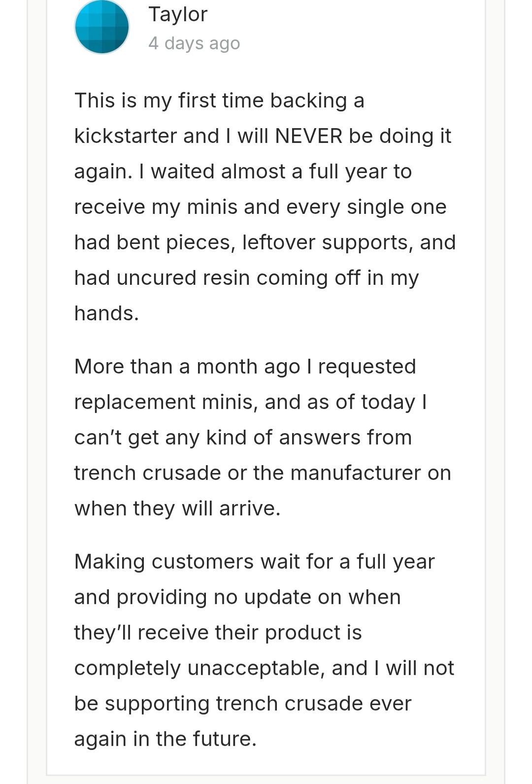Select the 'and providing no update on when' line

coord(237,598)
